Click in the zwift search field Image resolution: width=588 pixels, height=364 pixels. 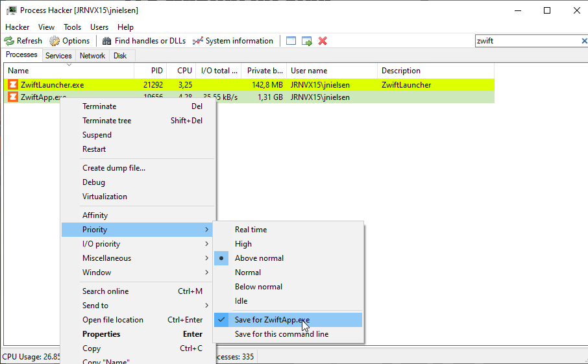click(527, 41)
